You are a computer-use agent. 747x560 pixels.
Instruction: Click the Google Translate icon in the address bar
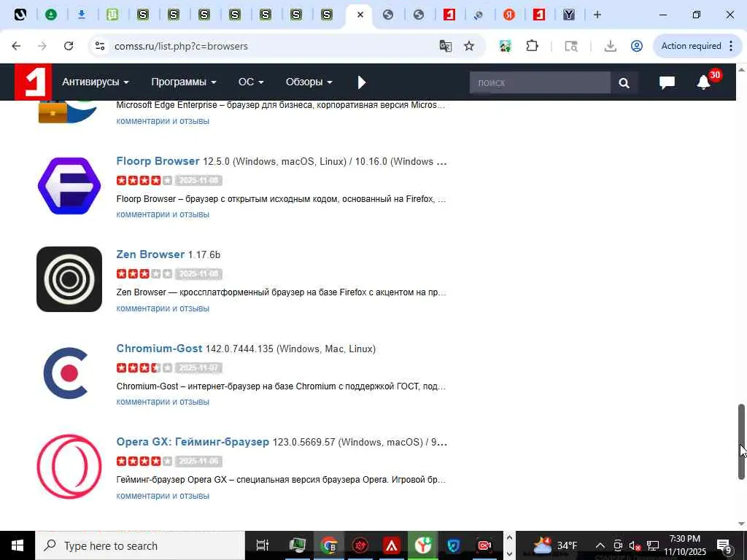click(446, 46)
